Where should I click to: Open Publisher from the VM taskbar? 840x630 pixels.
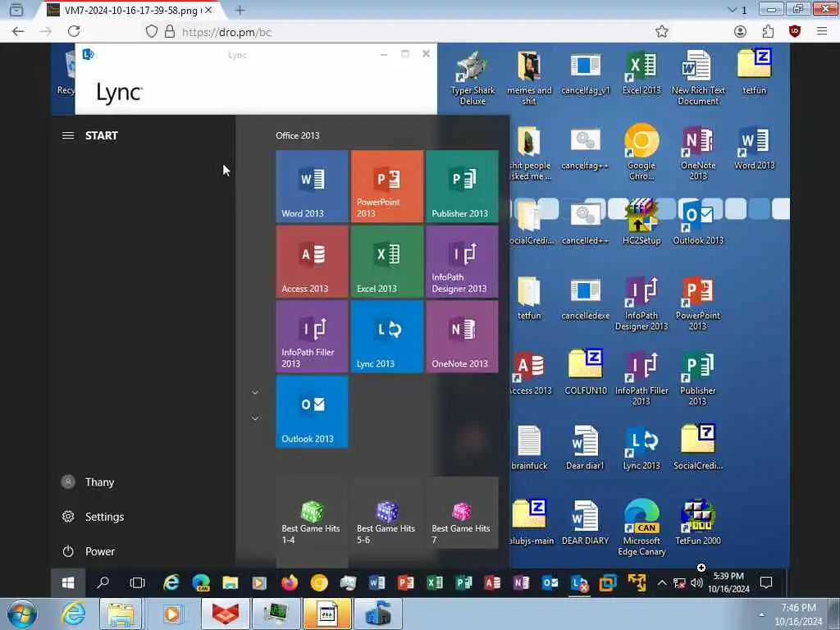pyautogui.click(x=464, y=583)
